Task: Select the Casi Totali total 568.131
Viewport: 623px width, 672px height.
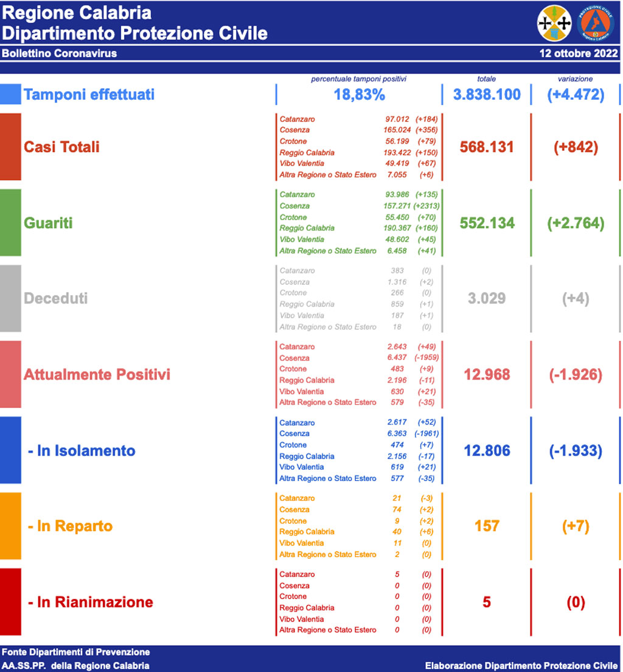Action: (x=487, y=147)
